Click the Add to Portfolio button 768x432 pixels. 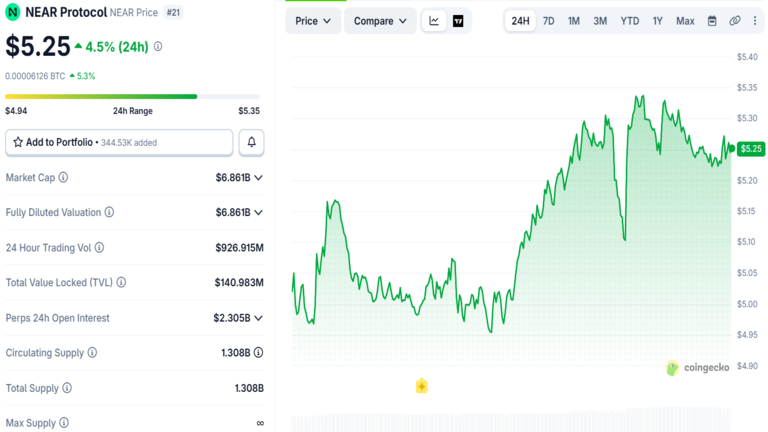[x=119, y=143]
